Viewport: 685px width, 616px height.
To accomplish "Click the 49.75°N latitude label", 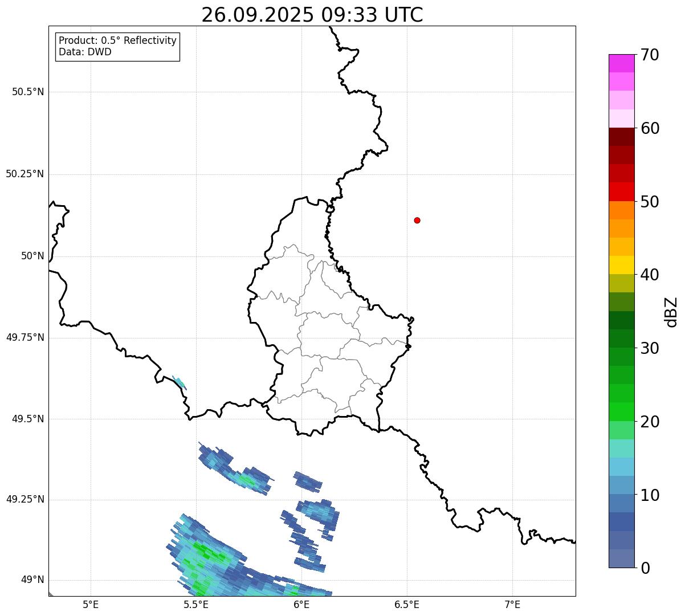I will (25, 337).
